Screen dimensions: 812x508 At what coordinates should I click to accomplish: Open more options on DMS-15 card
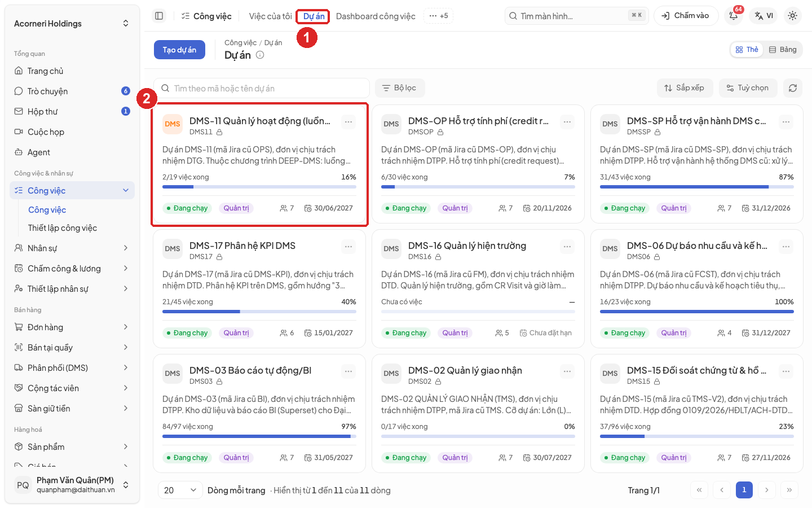(786, 371)
